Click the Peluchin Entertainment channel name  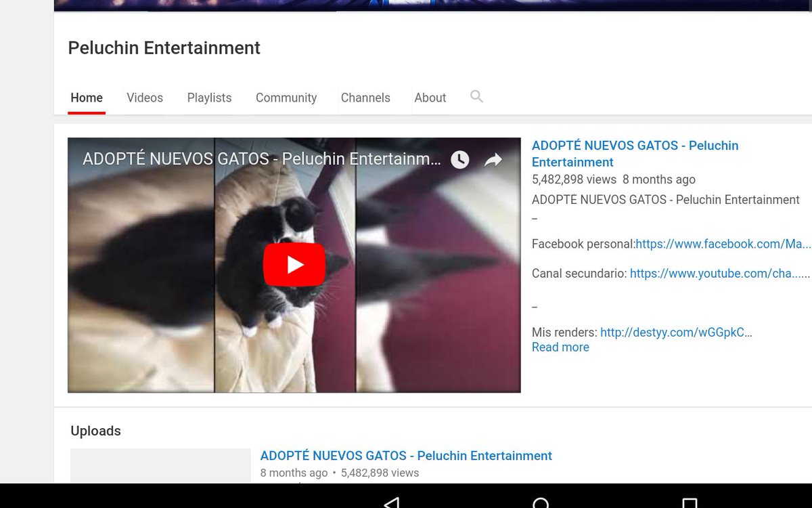[x=164, y=48]
